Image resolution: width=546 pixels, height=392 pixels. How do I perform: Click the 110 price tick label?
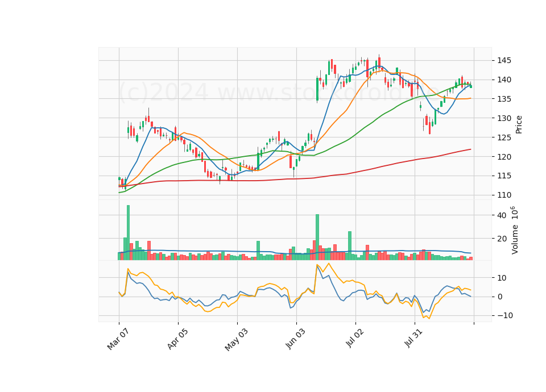click(x=504, y=195)
